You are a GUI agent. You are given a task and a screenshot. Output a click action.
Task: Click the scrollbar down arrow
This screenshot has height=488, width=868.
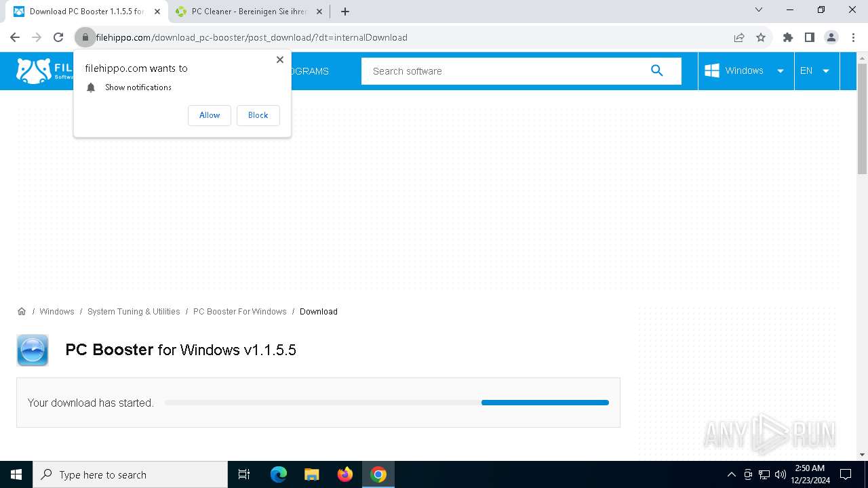[862, 455]
